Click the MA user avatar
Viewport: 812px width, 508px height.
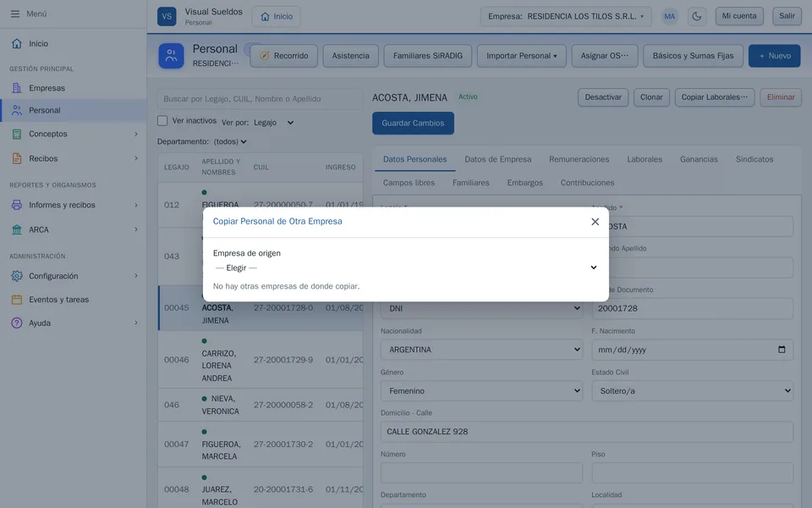(670, 16)
